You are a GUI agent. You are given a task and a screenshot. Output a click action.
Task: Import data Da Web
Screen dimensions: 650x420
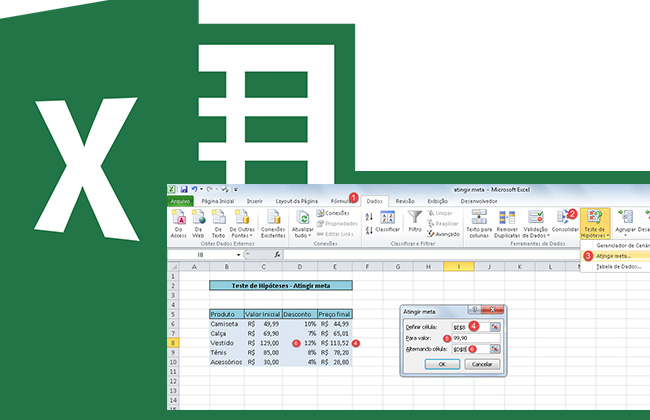[x=198, y=224]
